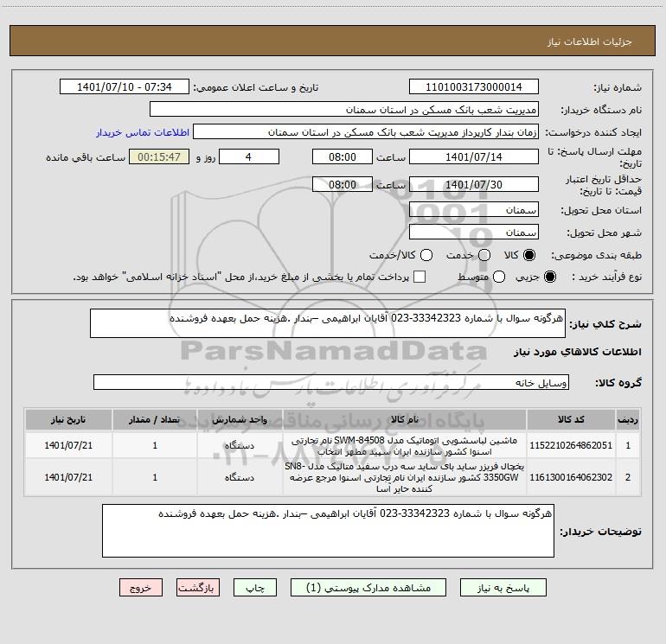Click the announcement date field 1401/07/10 - 07:34
Screen dimensions: 666x644
click(125, 86)
